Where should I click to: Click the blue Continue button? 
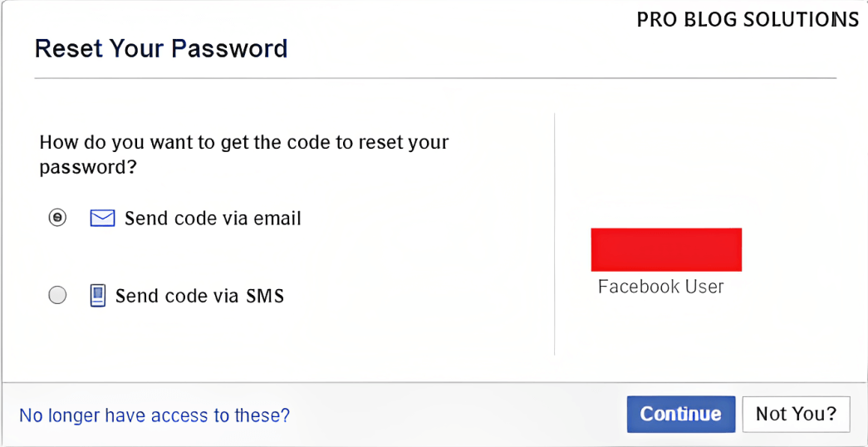click(x=681, y=415)
